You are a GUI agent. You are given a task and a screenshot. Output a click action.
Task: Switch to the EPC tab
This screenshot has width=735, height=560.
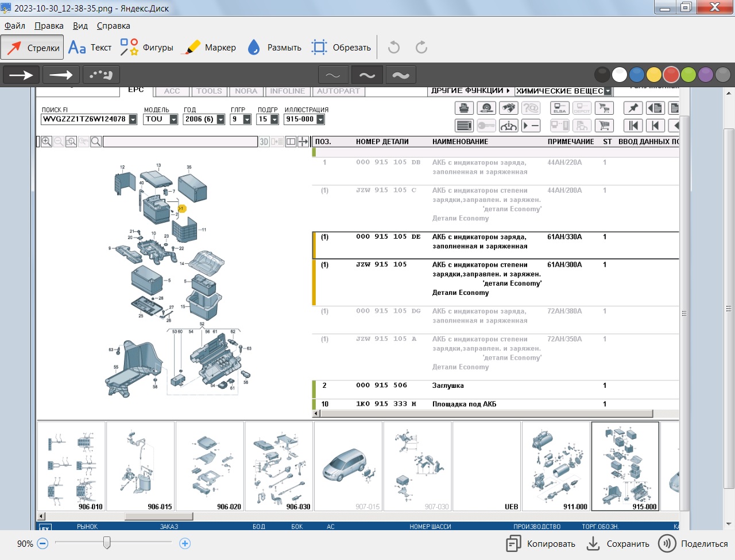pyautogui.click(x=136, y=90)
